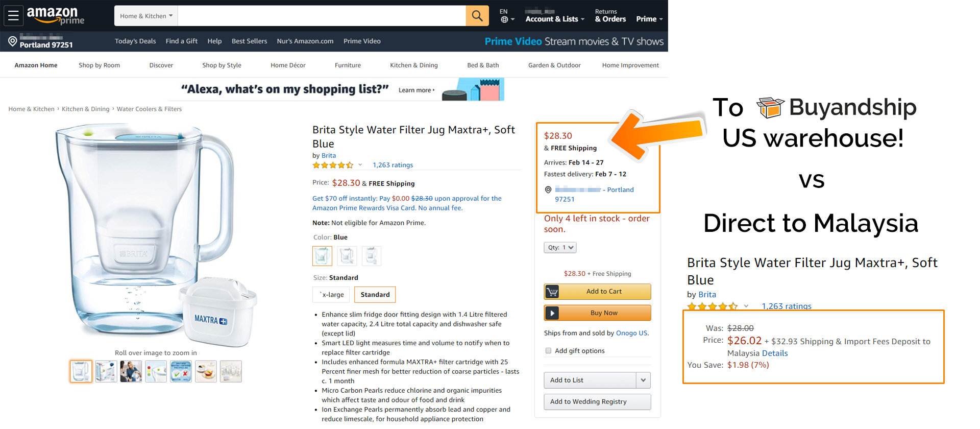Select the Blue color swatch

322,256
